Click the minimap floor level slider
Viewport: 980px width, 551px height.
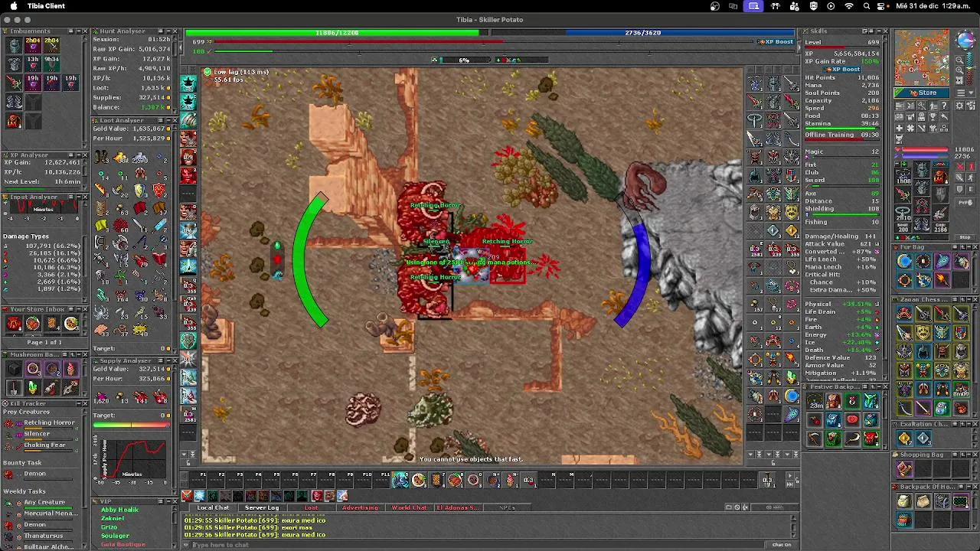click(970, 67)
